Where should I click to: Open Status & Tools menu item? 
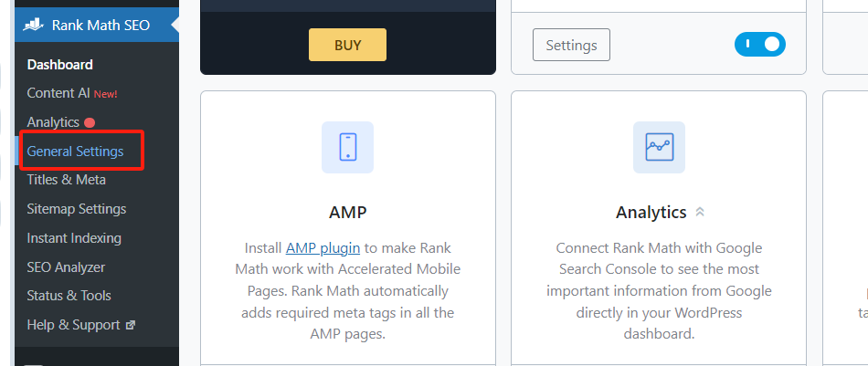[x=69, y=296]
